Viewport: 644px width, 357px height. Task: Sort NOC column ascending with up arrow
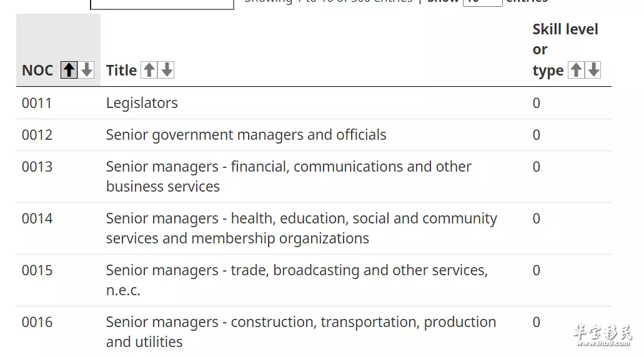pyautogui.click(x=69, y=70)
